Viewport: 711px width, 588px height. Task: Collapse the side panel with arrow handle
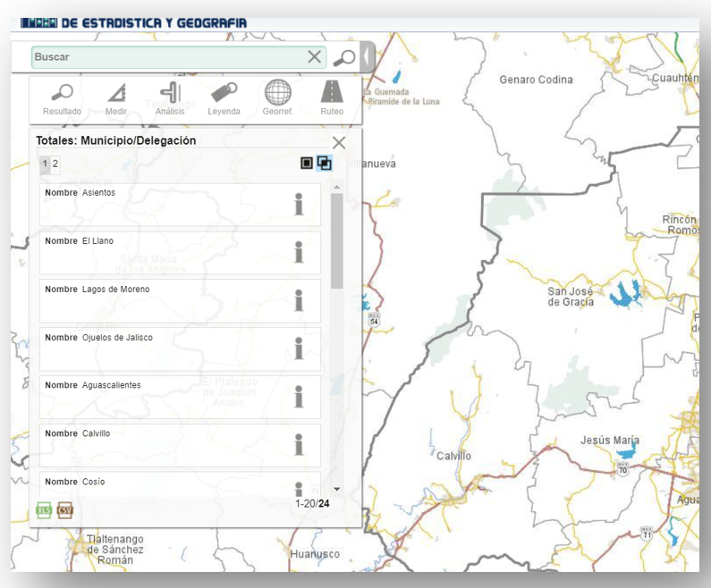point(367,57)
